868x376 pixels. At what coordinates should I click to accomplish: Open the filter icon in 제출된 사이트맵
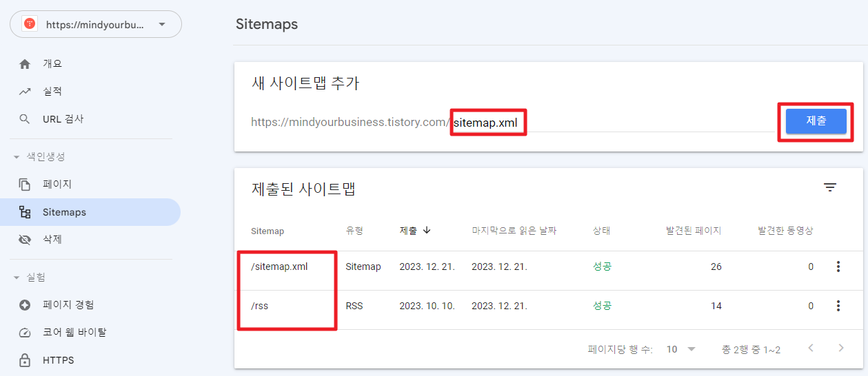pos(830,187)
